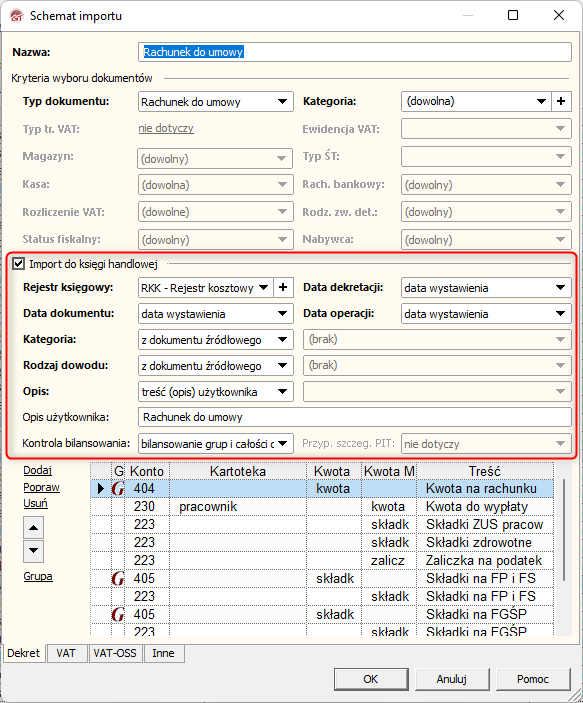Click the Grupa link

click(x=38, y=577)
